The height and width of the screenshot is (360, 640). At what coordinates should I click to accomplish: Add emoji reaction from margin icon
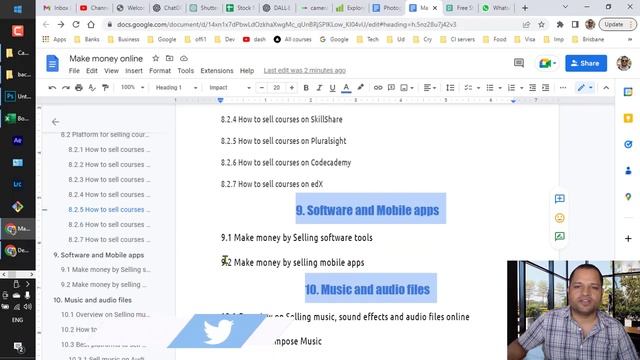560,218
